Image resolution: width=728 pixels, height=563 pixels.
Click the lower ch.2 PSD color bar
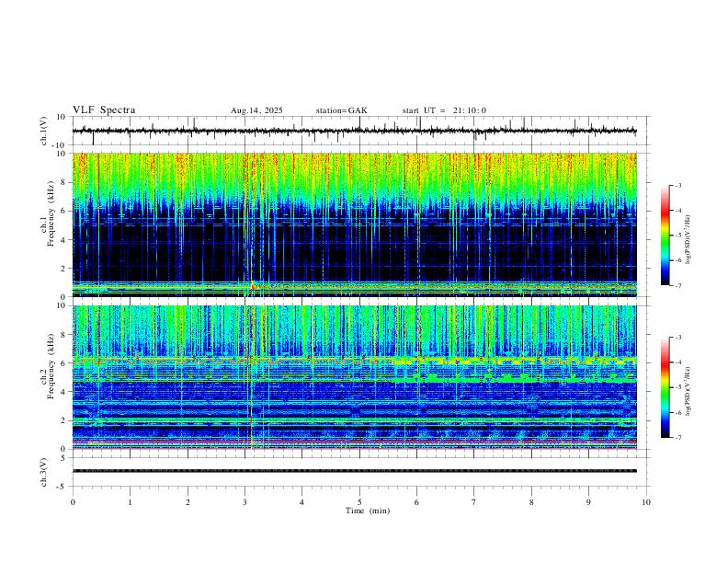[x=665, y=387]
